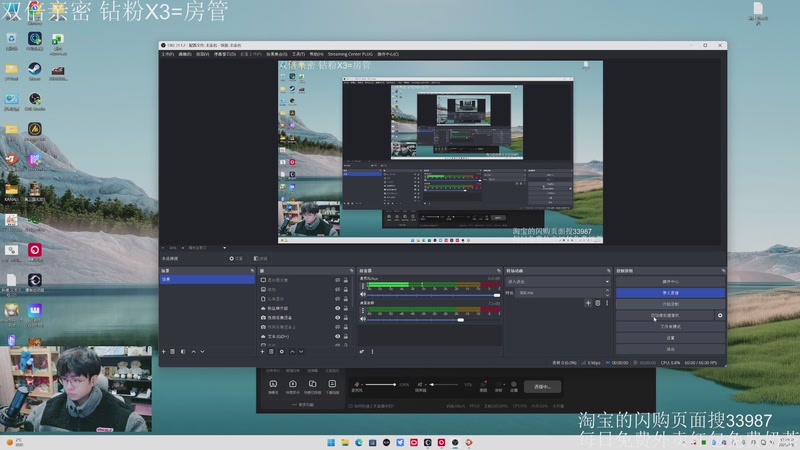Remove selected source with the trash icon
Screen dimensions: 800x450
coord(271,352)
